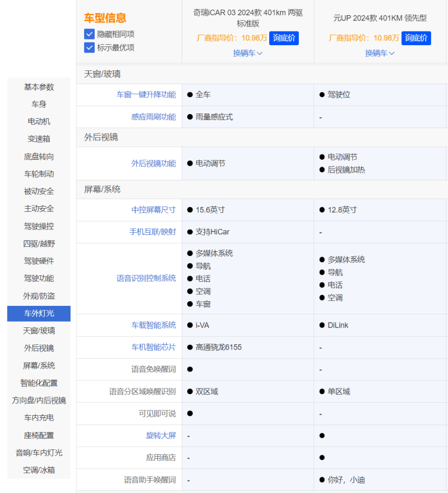
Task: Uncheck the 隐藏相同项 checkbox
Action: coord(89,34)
